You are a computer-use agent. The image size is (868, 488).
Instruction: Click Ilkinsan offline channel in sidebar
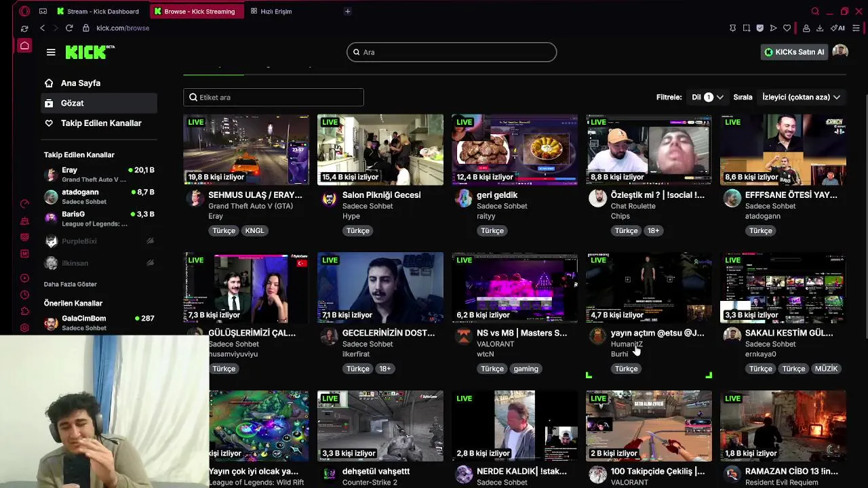(99, 263)
